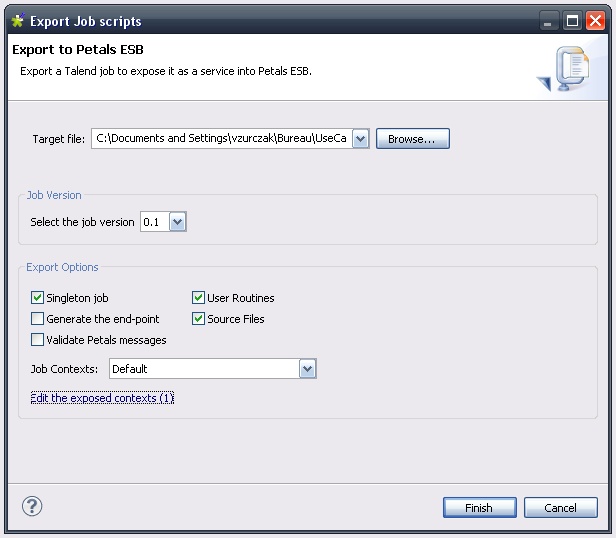This screenshot has height=538, width=616.
Task: Disable the Source Files checkbox
Action: coord(198,319)
